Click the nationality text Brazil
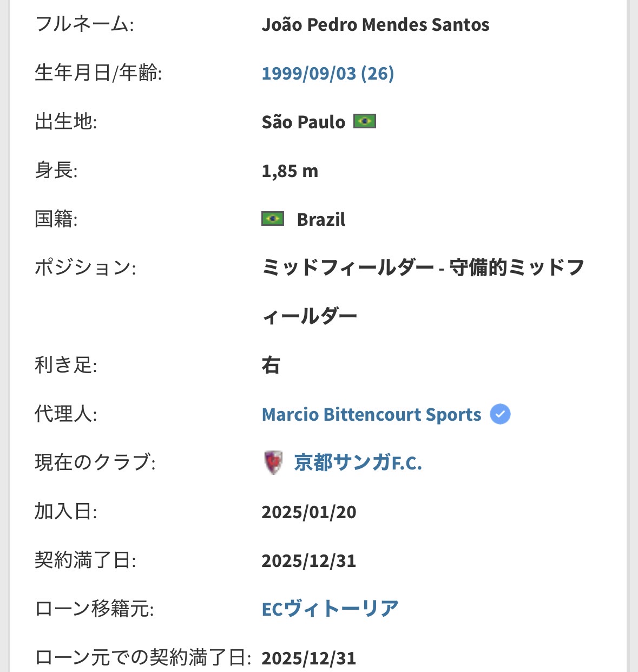638x672 pixels. point(321,219)
